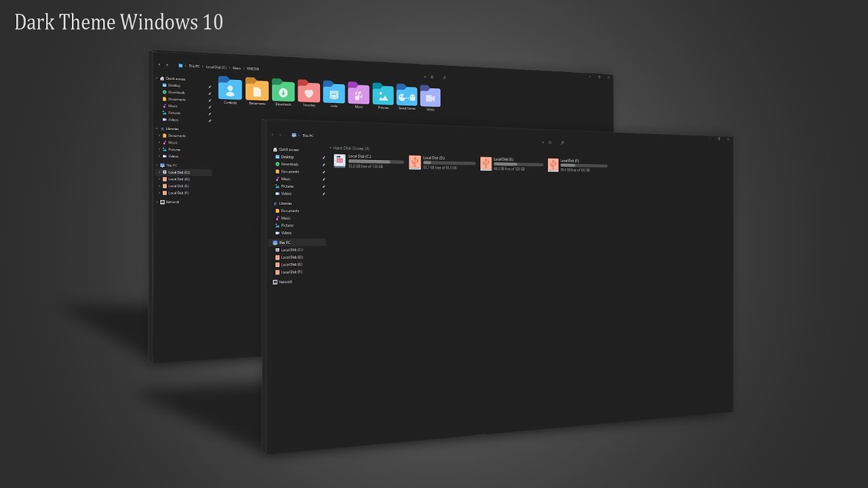Expand Local Disk (D:) in the back window's sidebar

(159, 179)
